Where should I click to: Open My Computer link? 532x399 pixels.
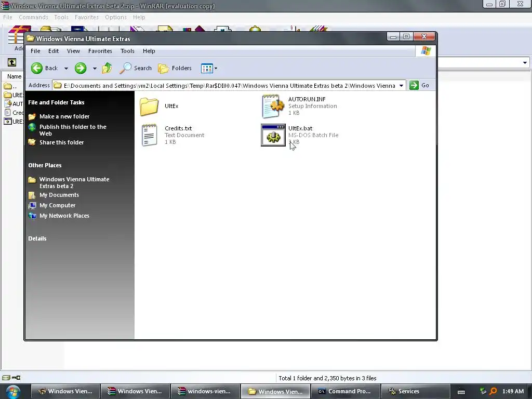(x=57, y=205)
